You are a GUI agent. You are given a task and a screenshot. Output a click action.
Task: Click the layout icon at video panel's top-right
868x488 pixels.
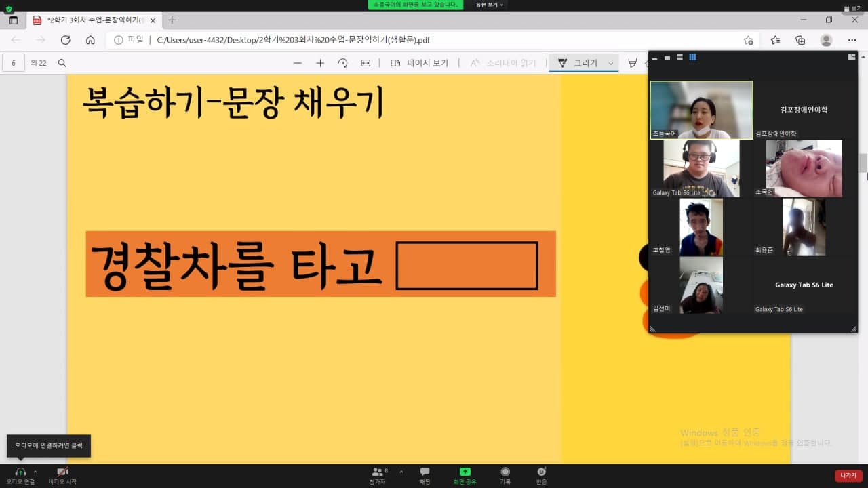852,57
